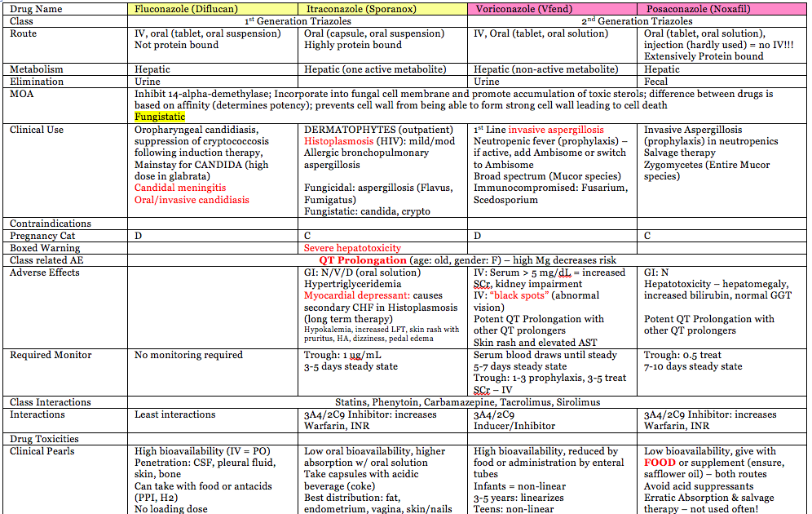The width and height of the screenshot is (812, 514).
Task: Select the 'Required Monitor' row label
Action: pyautogui.click(x=51, y=355)
